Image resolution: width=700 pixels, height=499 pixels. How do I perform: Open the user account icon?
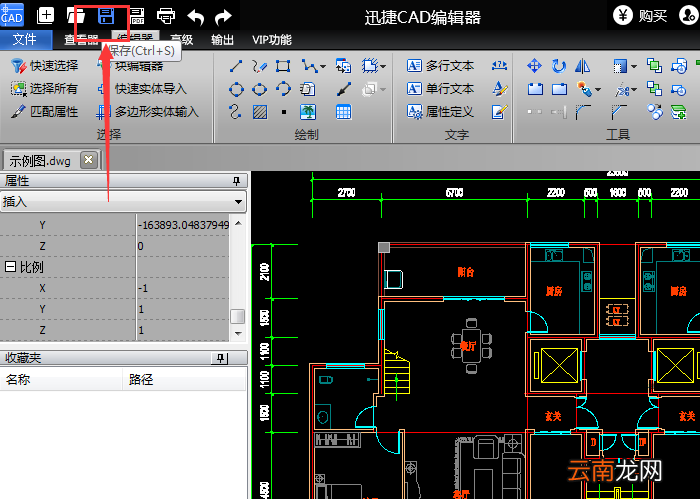coord(688,15)
